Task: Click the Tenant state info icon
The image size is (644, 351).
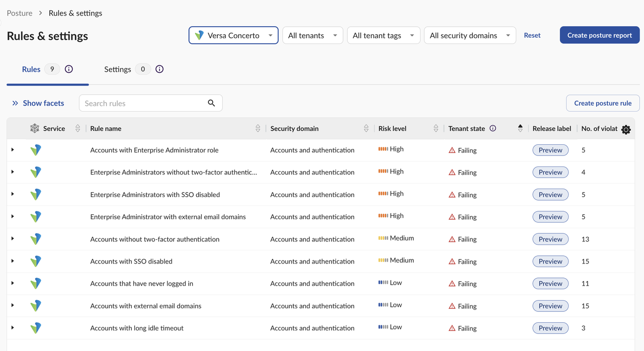Action: [493, 128]
